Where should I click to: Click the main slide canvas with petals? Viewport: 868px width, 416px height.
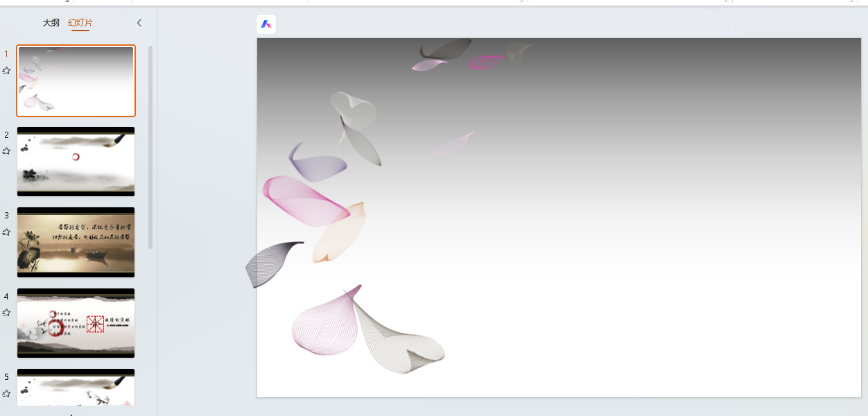559,218
